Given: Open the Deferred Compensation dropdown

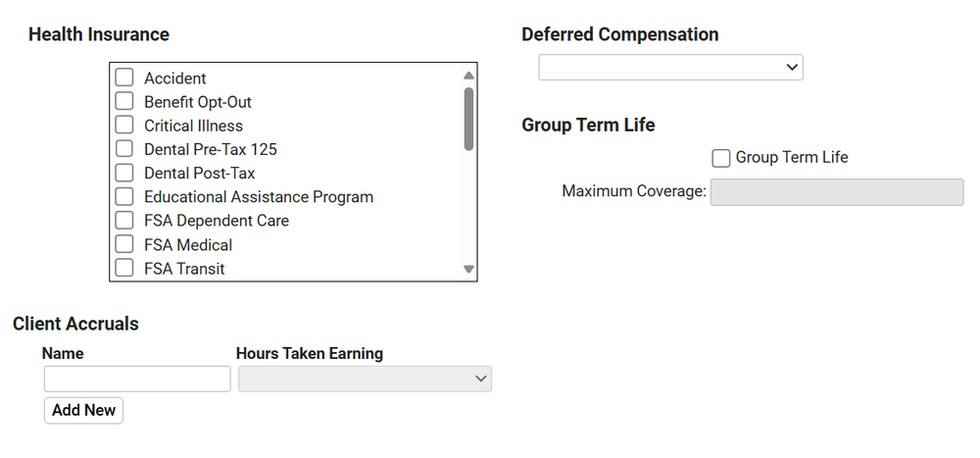Looking at the screenshot, I should tap(670, 67).
